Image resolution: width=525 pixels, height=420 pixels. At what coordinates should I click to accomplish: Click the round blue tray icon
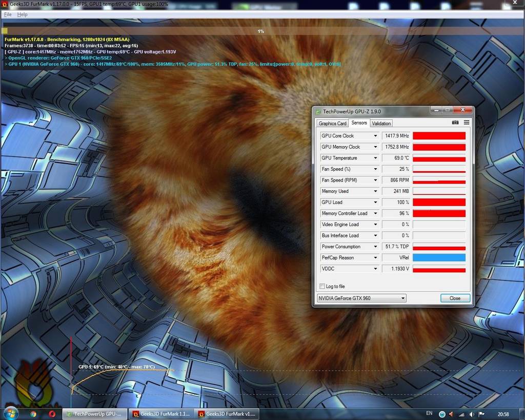[442, 414]
